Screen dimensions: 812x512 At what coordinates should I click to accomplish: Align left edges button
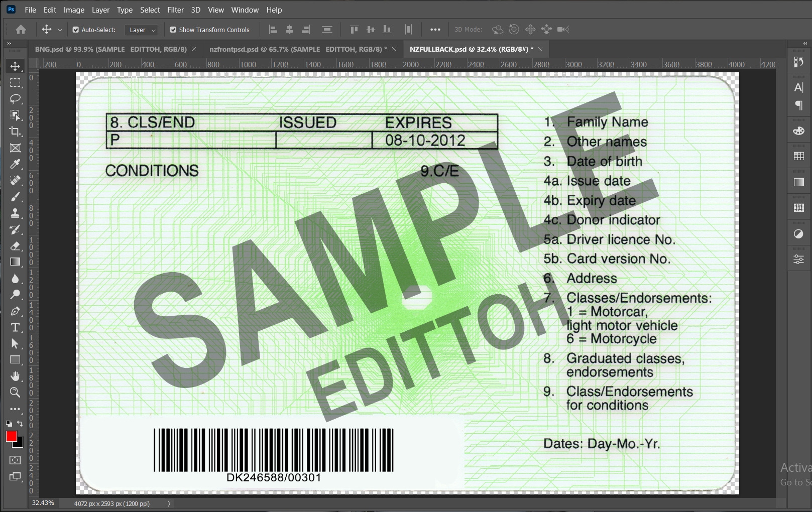[x=273, y=30]
